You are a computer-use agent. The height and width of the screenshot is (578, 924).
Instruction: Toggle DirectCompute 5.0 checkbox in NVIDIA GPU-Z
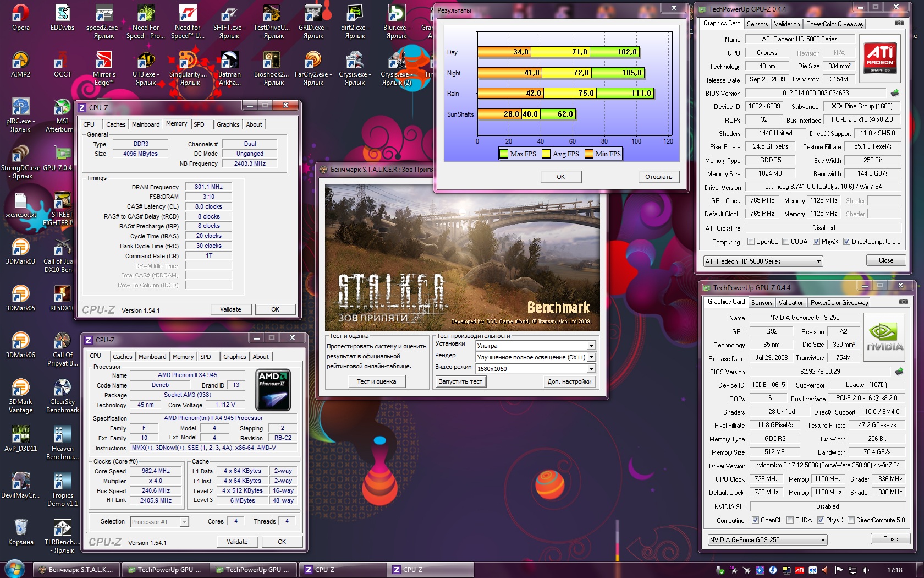[x=851, y=520]
